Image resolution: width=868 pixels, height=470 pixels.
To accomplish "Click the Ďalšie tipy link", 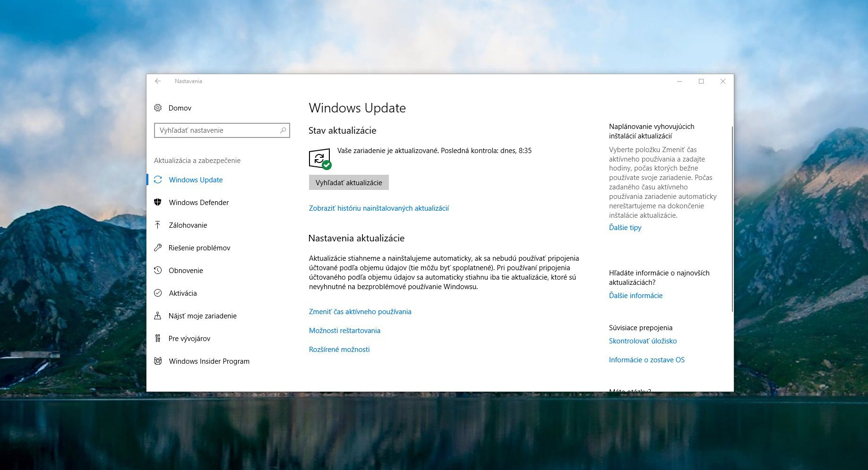I will click(625, 227).
